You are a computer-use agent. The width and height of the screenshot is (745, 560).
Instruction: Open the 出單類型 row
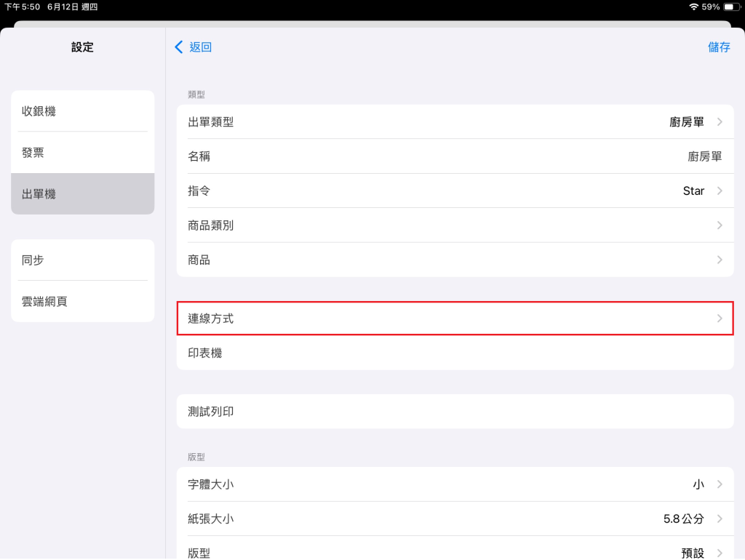pos(455,122)
